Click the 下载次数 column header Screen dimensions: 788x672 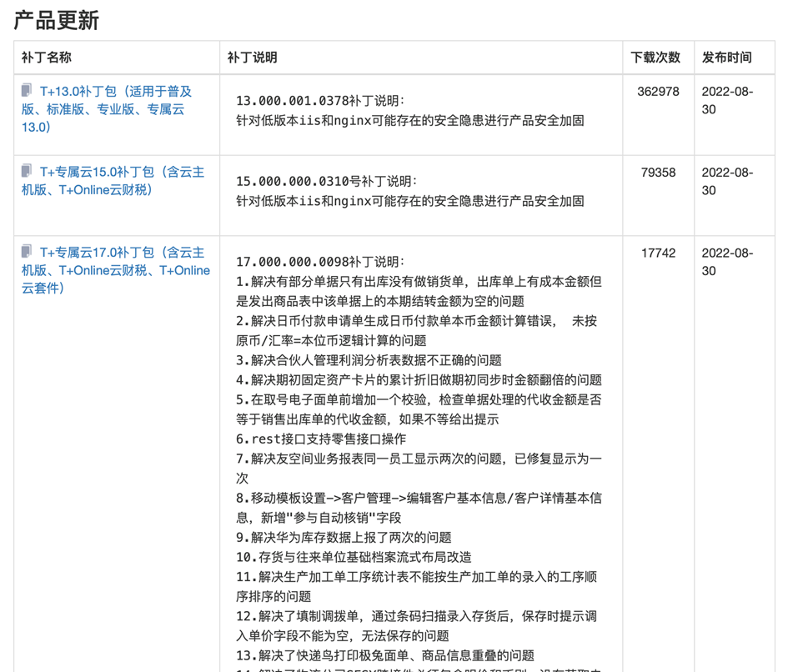pos(655,58)
